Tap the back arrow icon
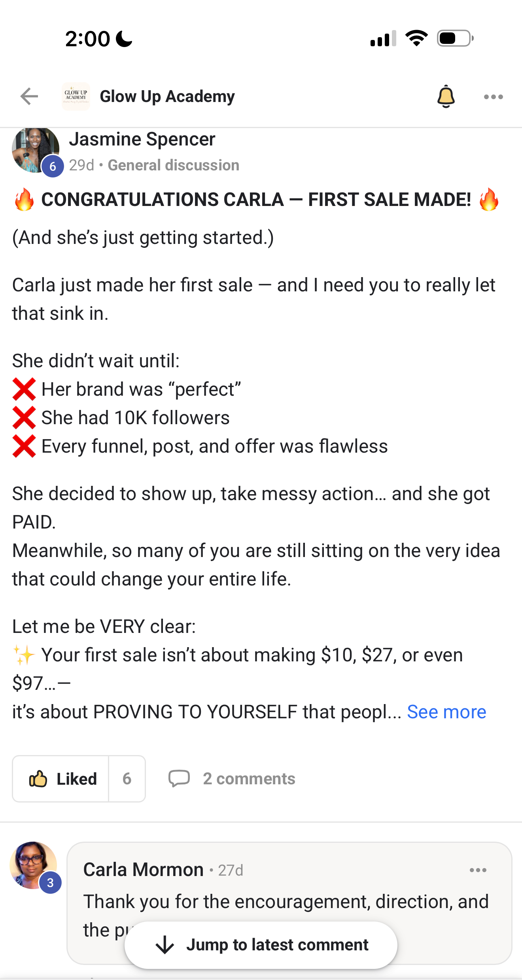The height and width of the screenshot is (980, 522). pos(29,96)
